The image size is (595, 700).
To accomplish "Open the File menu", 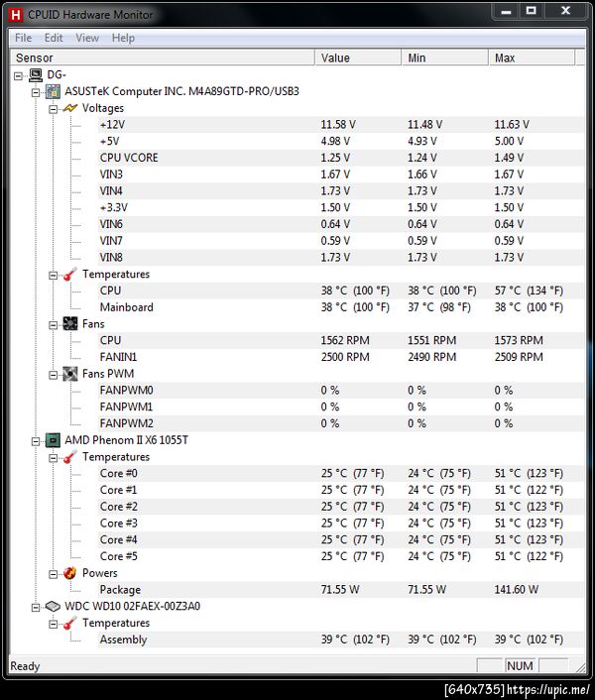I will point(23,38).
